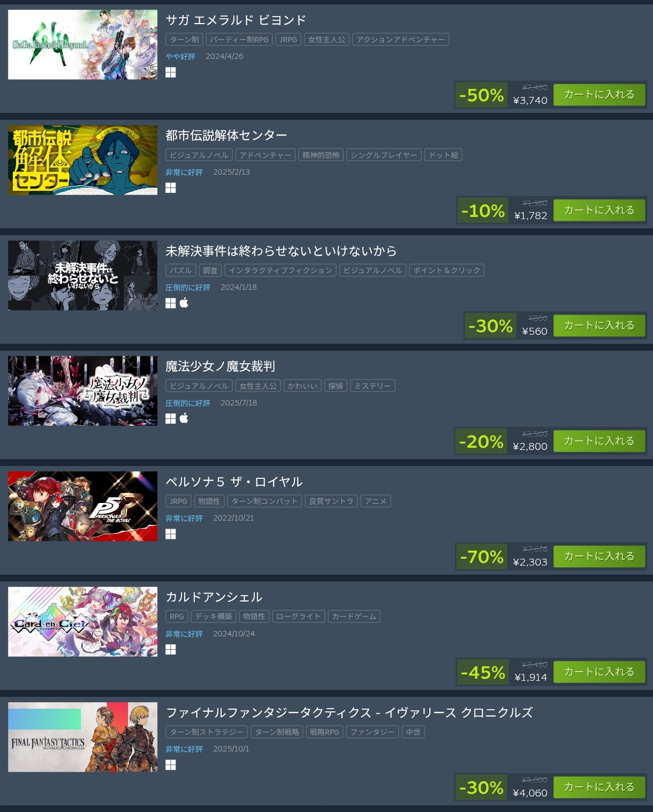Select the ビジュアルノベル tag under 都市伝説解体センター
This screenshot has height=812, width=653.
199,155
